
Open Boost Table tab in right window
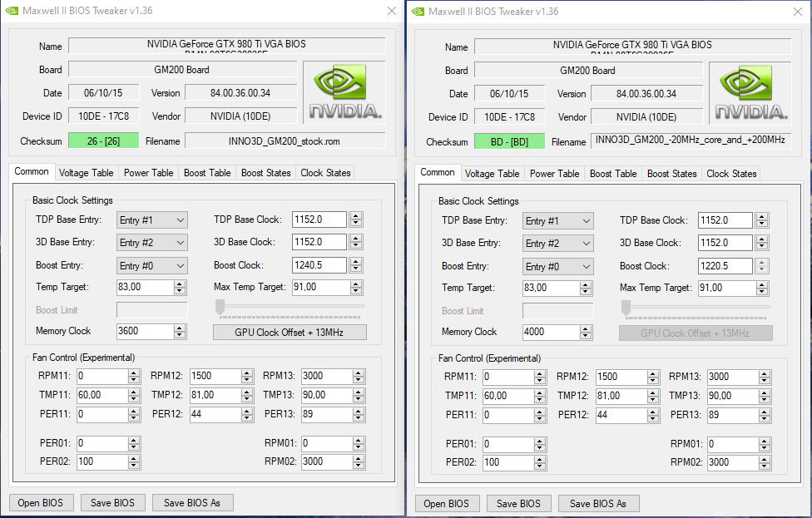point(613,174)
